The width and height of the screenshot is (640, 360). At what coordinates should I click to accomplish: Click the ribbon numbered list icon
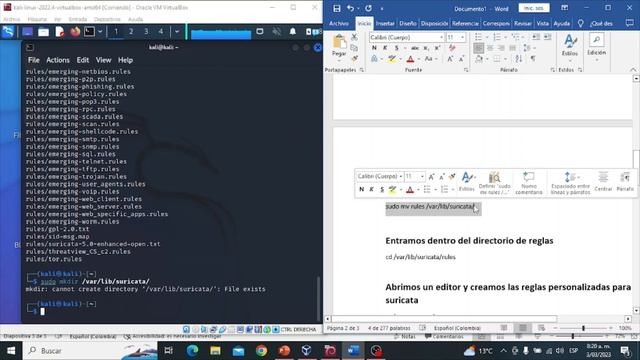coord(497,38)
